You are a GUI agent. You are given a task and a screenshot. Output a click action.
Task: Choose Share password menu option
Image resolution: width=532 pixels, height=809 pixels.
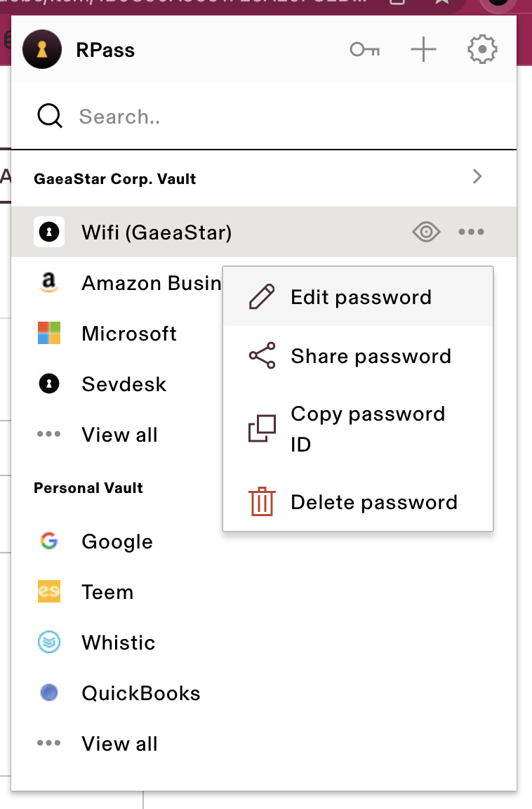coord(371,356)
